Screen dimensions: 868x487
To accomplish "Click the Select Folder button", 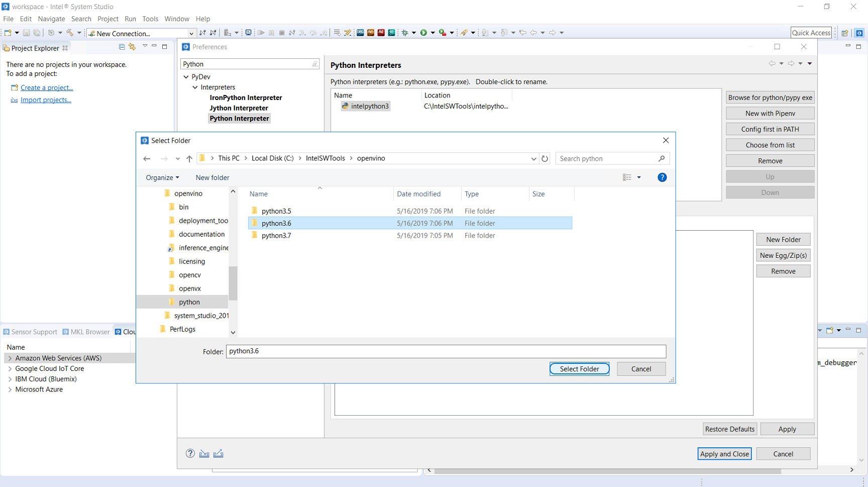I will pyautogui.click(x=579, y=369).
